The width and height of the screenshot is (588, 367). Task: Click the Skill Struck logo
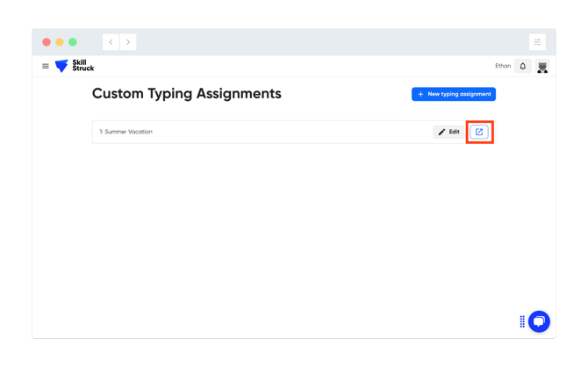[75, 66]
